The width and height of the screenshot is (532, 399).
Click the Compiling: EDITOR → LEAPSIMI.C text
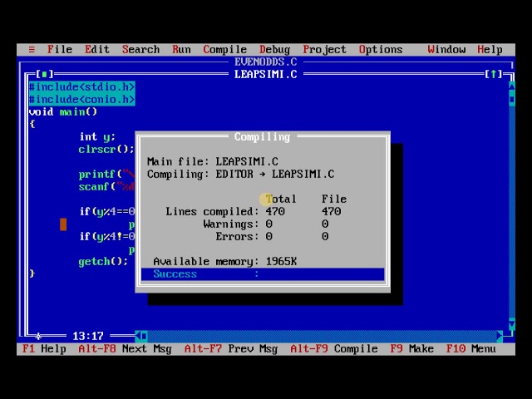[x=240, y=174]
